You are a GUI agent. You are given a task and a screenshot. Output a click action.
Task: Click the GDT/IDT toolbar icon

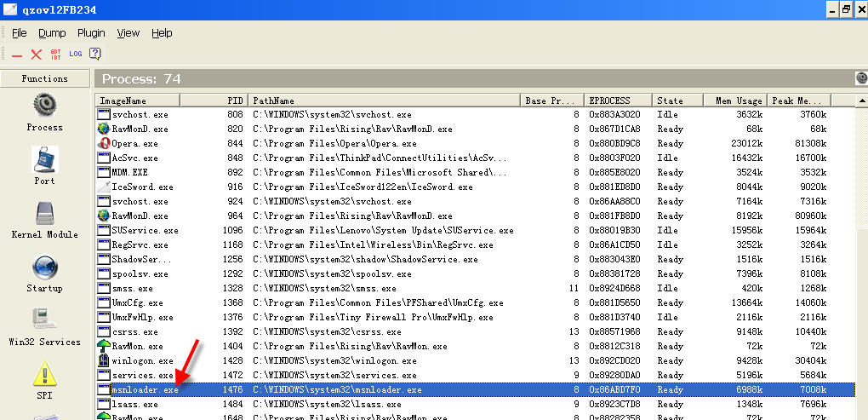pyautogui.click(x=56, y=55)
